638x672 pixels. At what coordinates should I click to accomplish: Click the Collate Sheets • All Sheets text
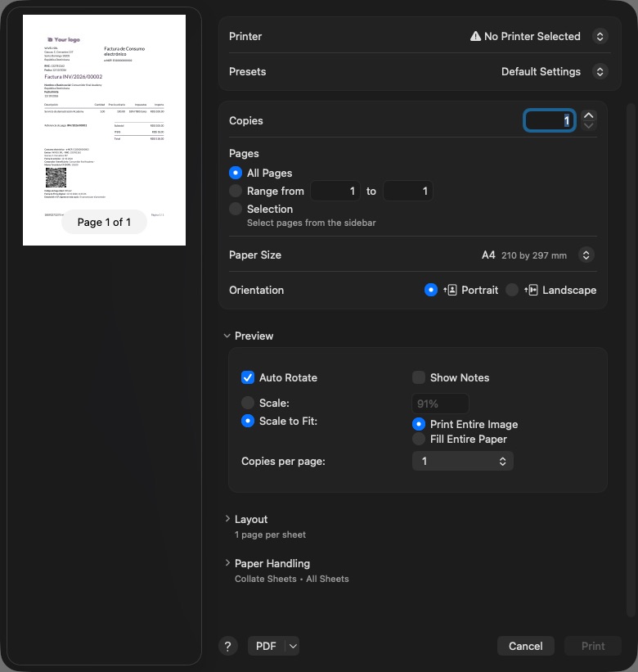coord(291,579)
